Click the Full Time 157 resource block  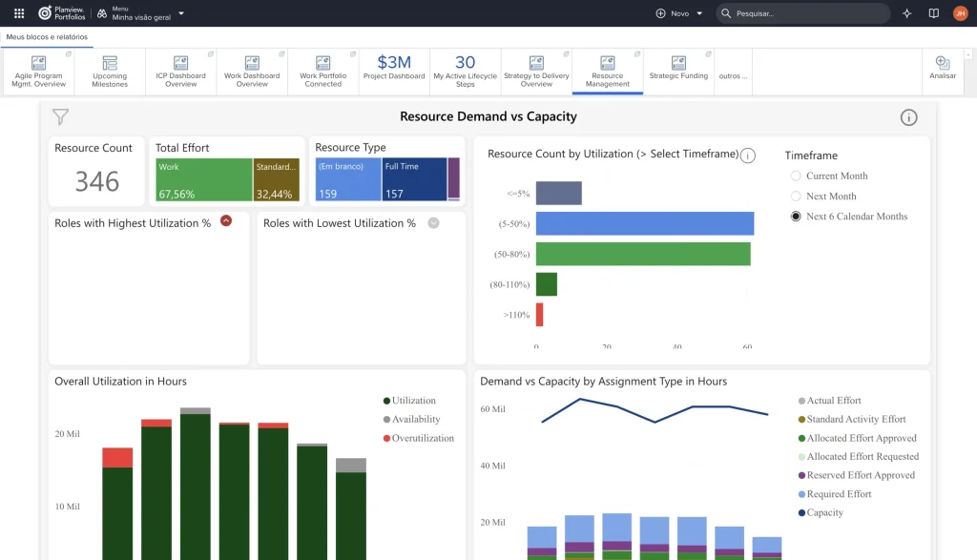coord(414,179)
